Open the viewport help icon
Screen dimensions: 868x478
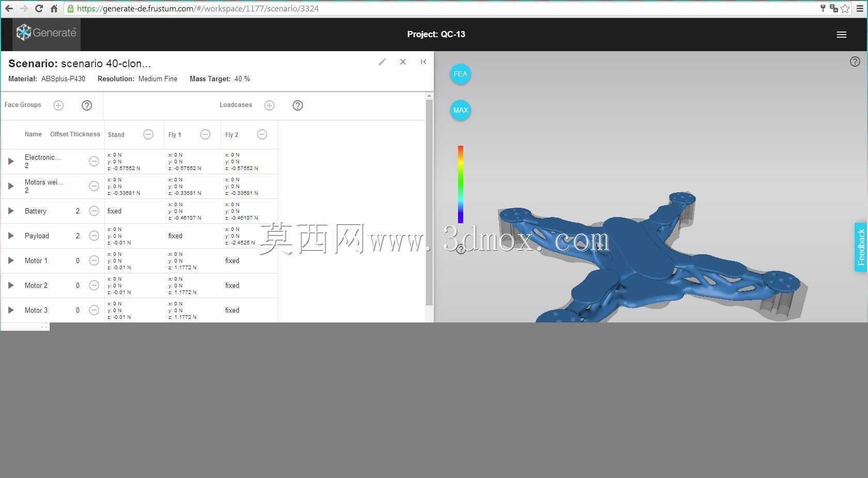click(x=855, y=61)
